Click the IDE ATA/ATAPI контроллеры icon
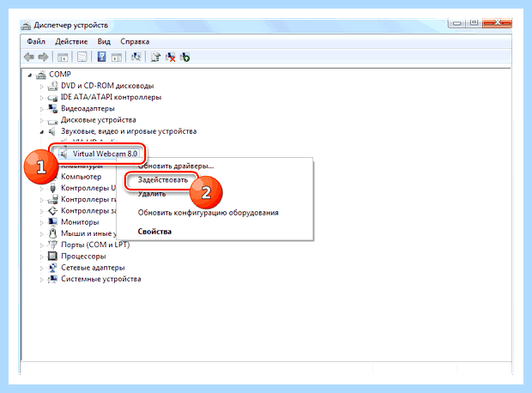 click(x=52, y=98)
